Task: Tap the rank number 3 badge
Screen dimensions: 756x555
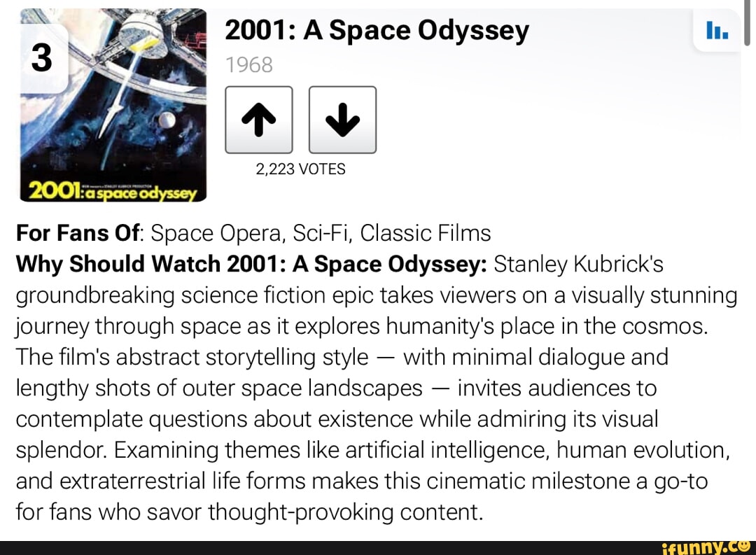Action: click(x=40, y=58)
